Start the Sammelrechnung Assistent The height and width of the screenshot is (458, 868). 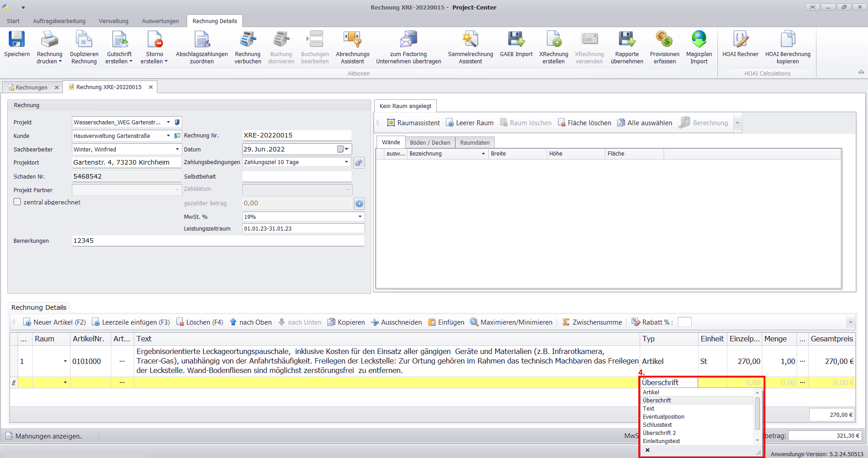coord(470,40)
